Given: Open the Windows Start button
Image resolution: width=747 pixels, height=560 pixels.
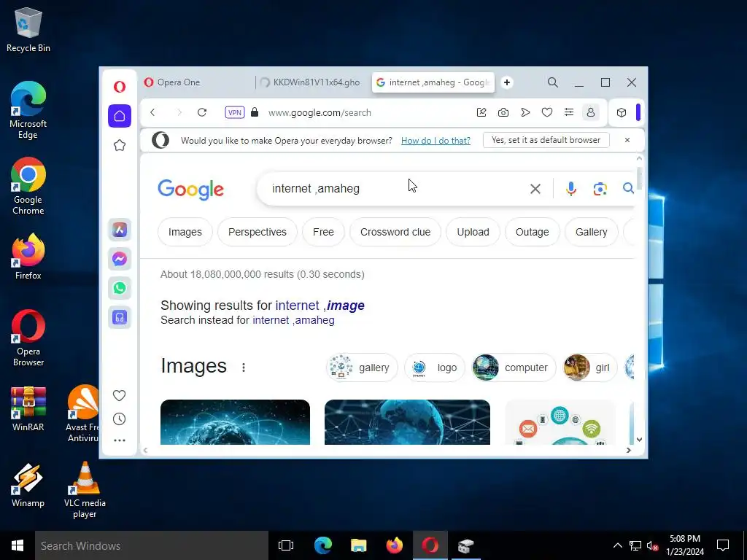Looking at the screenshot, I should coord(18,545).
